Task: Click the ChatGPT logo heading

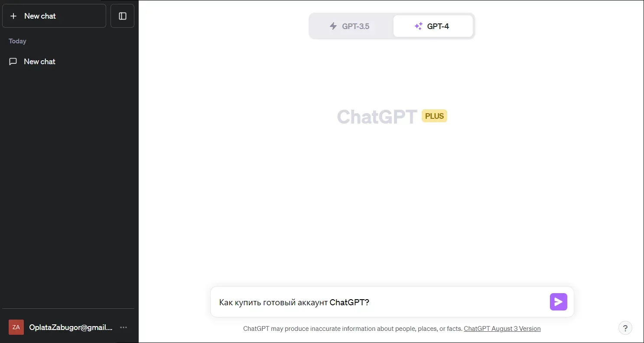Action: [377, 116]
